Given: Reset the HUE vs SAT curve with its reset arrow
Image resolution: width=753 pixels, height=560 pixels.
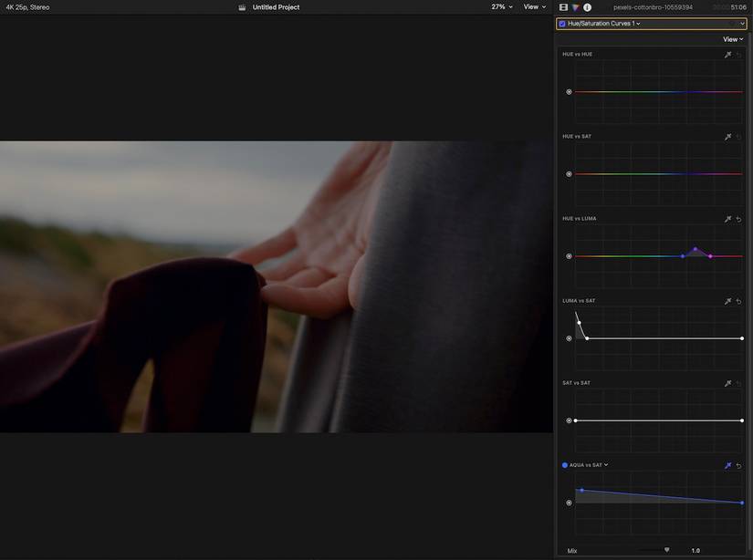Looking at the screenshot, I should (737, 135).
